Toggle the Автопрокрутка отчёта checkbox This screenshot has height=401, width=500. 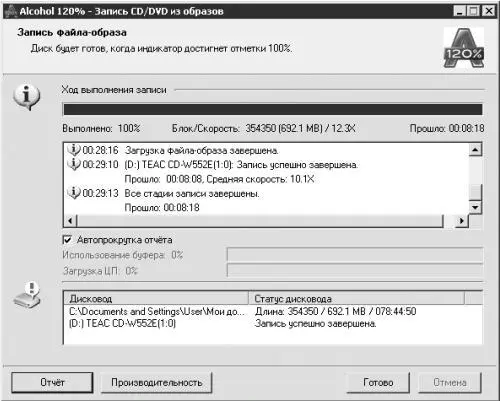(67, 240)
